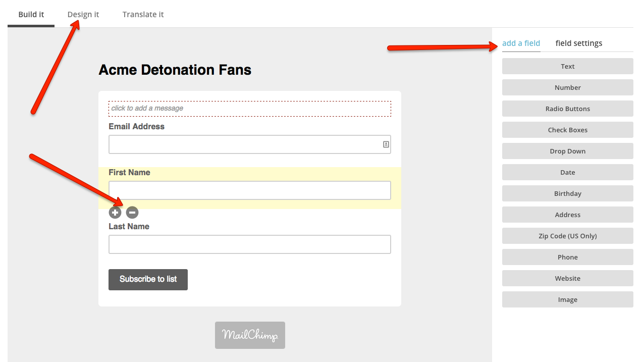Image resolution: width=644 pixels, height=362 pixels.
Task: Add a Zip Code (US Only) field
Action: [x=568, y=236]
